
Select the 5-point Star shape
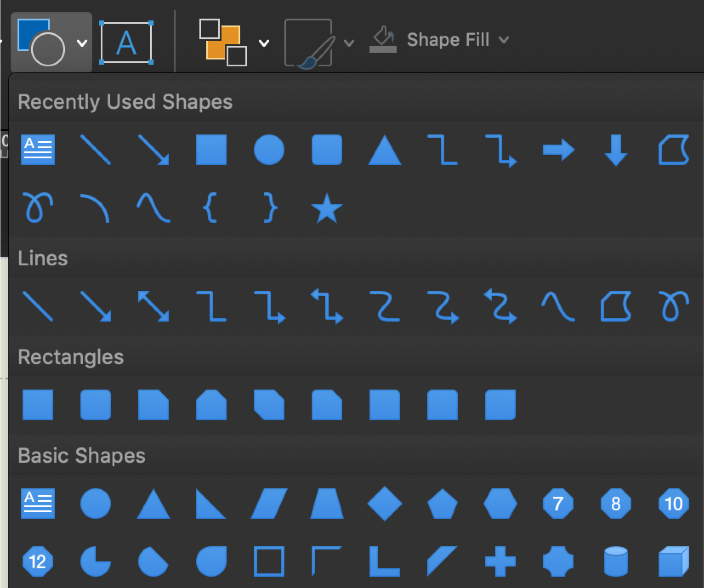pos(327,208)
